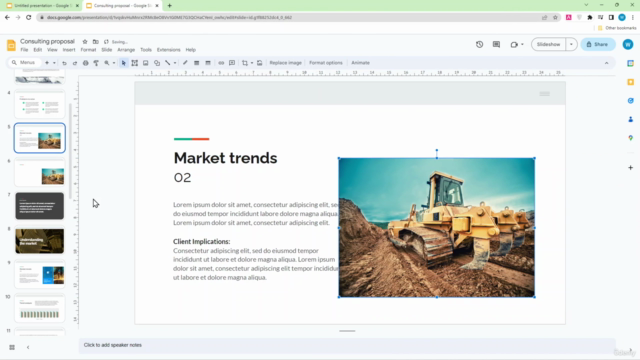This screenshot has width=640, height=360.
Task: Open the Slideshow options dropdown arrow
Action: (x=571, y=44)
